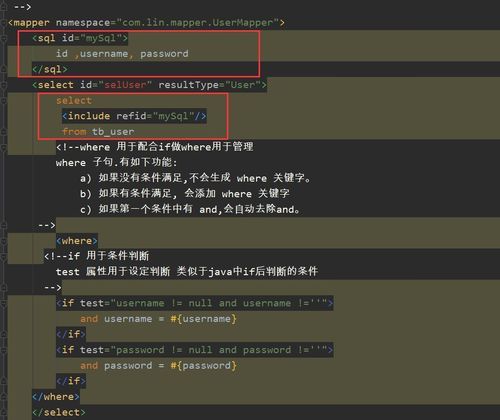The height and width of the screenshot is (420, 500).
Task: Click the comment line starting "where 子句"
Action: pos(116,163)
